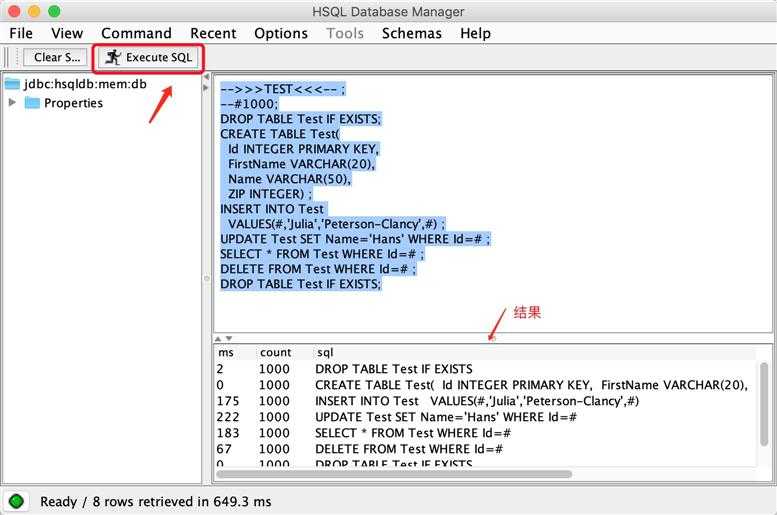Select the Properties tree item label

[73, 103]
